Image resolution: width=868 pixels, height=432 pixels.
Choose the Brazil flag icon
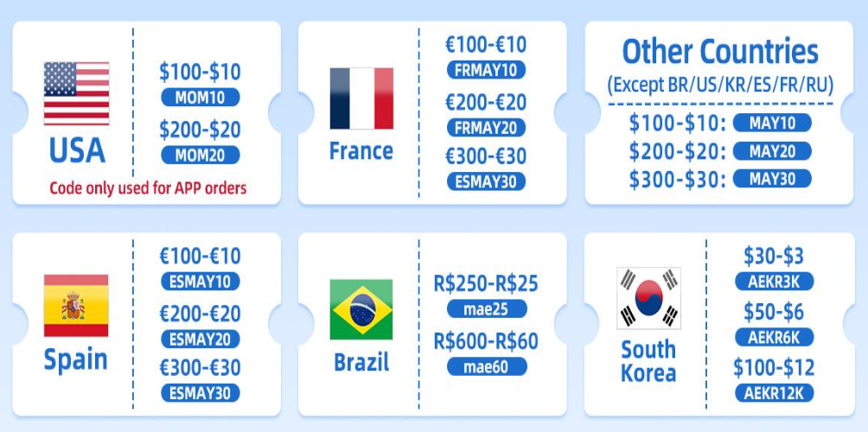click(361, 309)
